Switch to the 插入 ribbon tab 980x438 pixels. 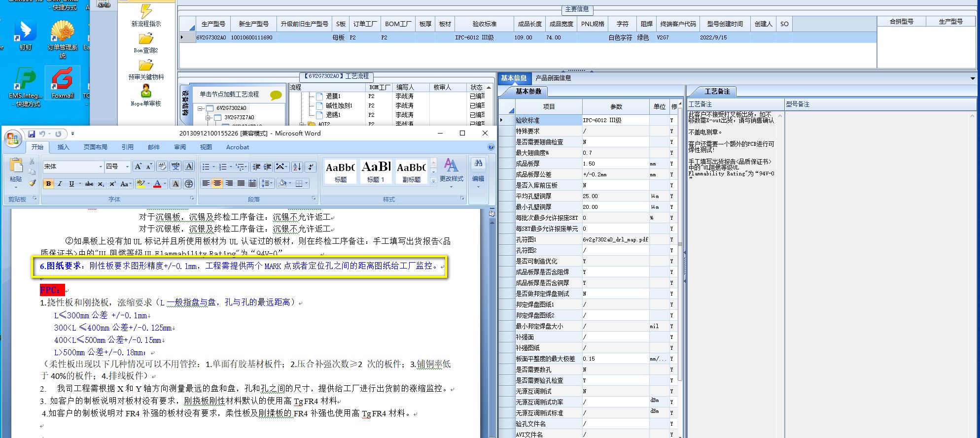pos(63,147)
